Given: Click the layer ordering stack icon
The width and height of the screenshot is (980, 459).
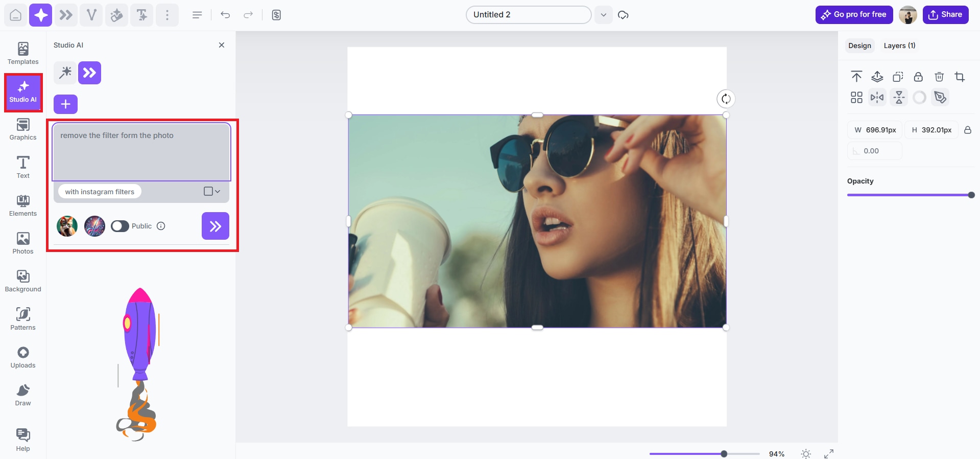Looking at the screenshot, I should (x=877, y=77).
